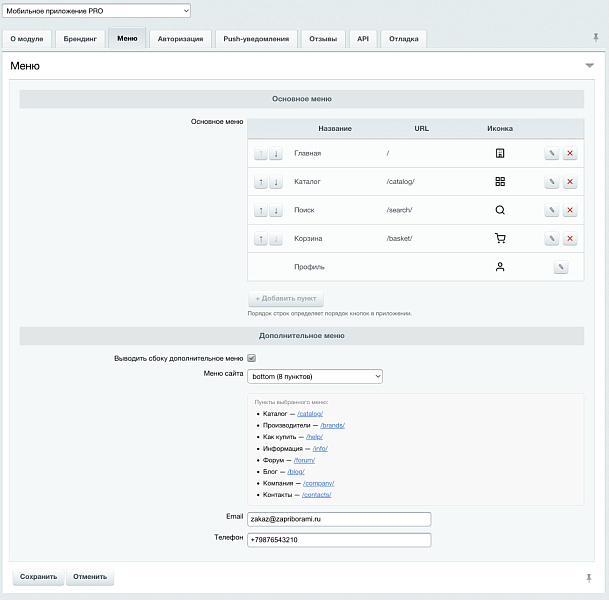Click the magnifier icon in Поиск row
Screen dimensions: 609x600
coord(500,210)
